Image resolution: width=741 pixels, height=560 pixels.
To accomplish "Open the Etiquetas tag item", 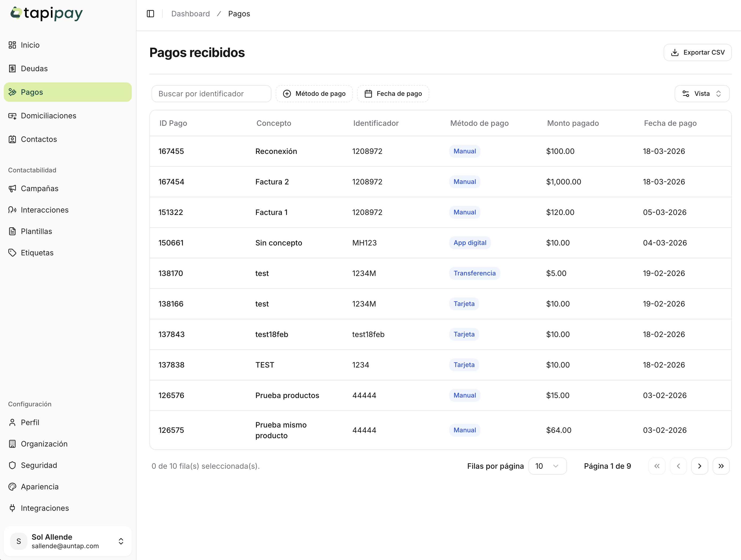I will [37, 253].
